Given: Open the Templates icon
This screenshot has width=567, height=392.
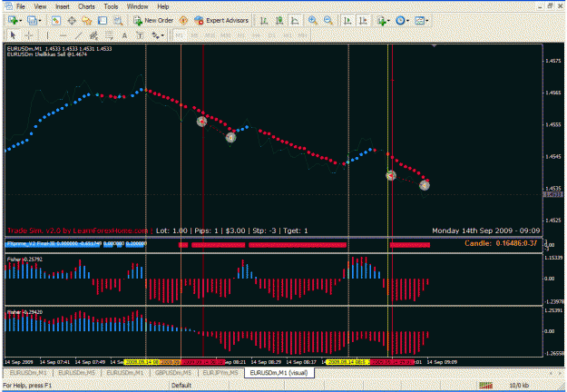Looking at the screenshot, I should 419,21.
